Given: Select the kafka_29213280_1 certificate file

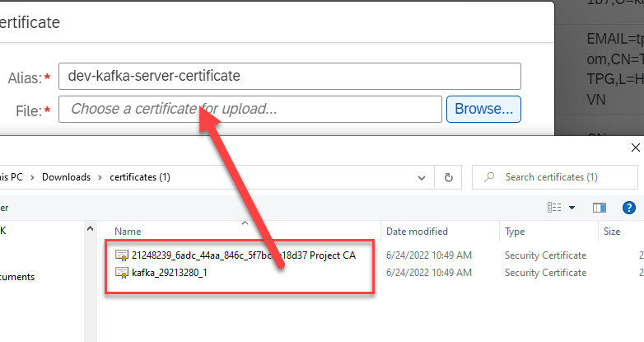Looking at the screenshot, I should (170, 273).
